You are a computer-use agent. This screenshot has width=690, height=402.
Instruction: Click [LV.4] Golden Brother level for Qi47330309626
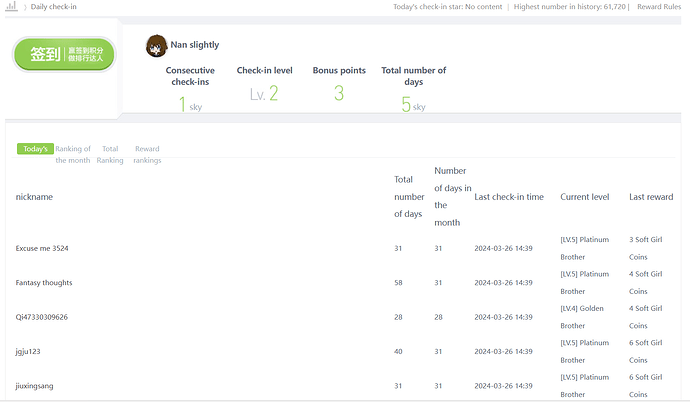(x=582, y=317)
